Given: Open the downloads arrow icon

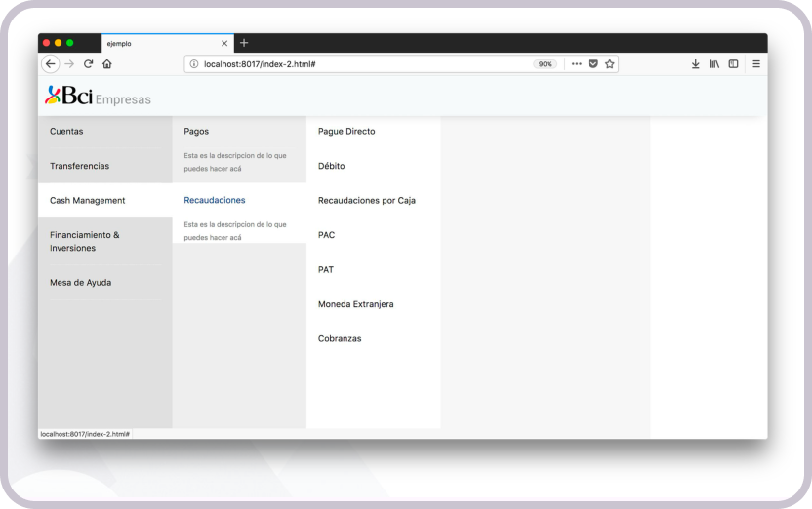Looking at the screenshot, I should click(696, 64).
